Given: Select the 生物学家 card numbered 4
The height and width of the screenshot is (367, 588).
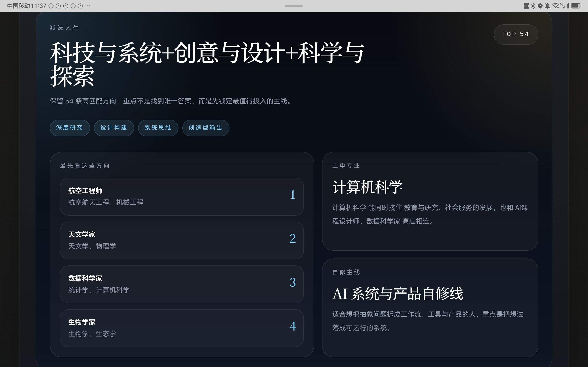Looking at the screenshot, I should tap(182, 328).
